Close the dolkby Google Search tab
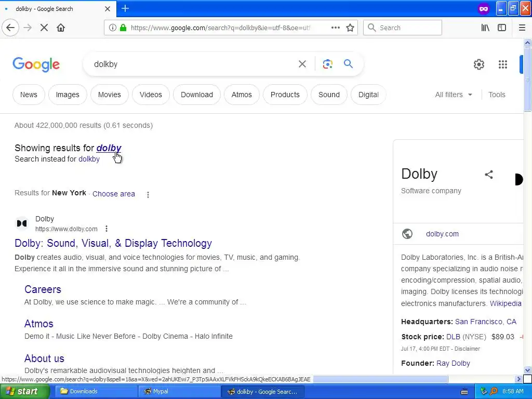This screenshot has width=532, height=399. coord(108,9)
